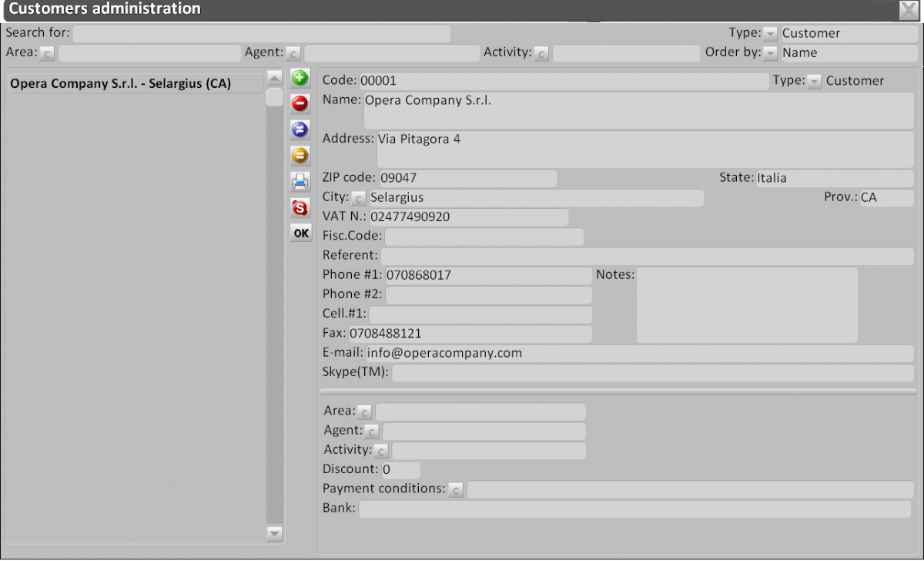Click the City lookup button
Viewport: 924px width, 561px height.
[359, 198]
